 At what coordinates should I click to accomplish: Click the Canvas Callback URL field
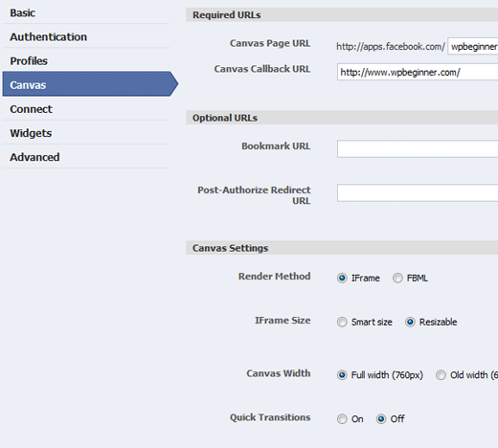[x=418, y=72]
